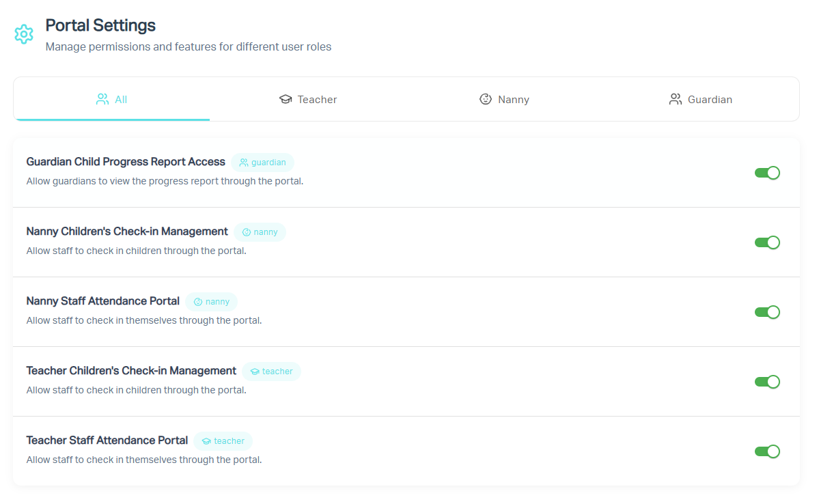Click teacher badge beside Teacher Children's Check-in Management
819x504 pixels.
click(271, 372)
